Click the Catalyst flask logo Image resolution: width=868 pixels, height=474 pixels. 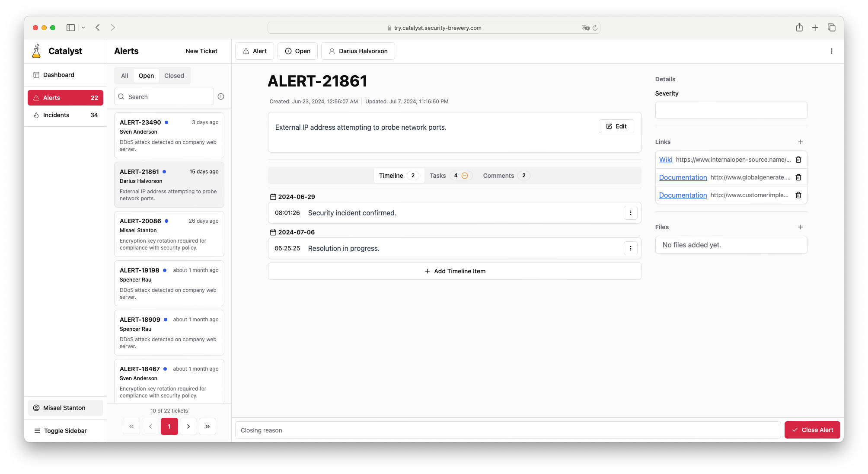37,51
